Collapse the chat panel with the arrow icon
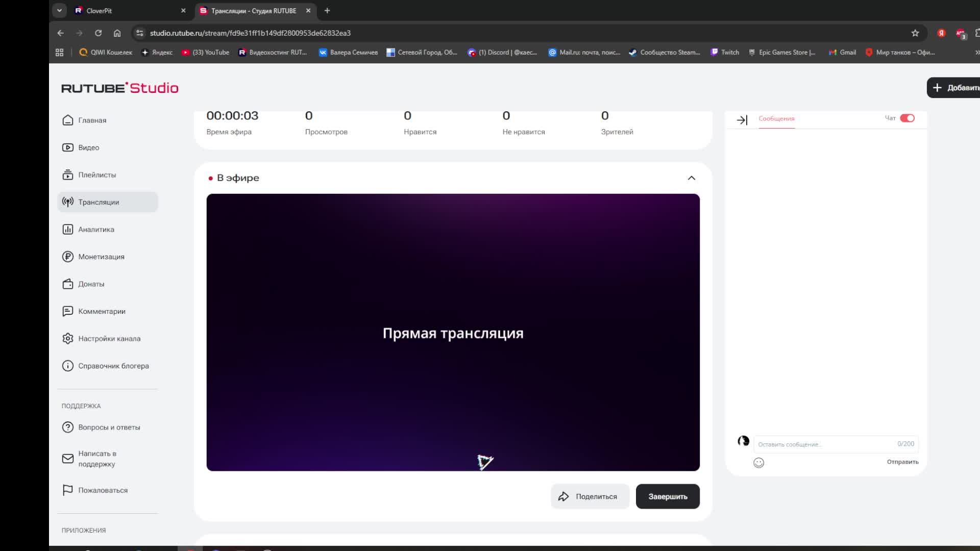980x551 pixels. click(742, 120)
